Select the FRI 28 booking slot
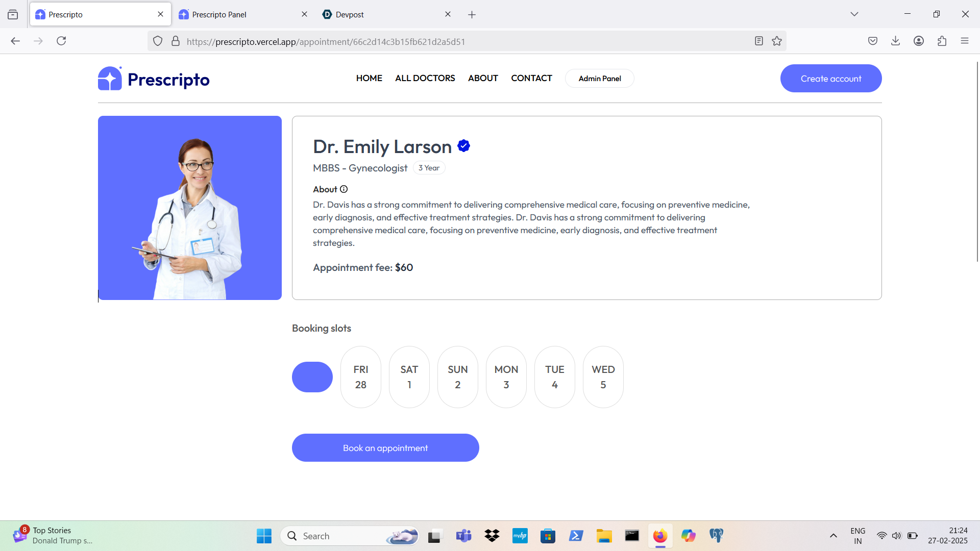 [x=361, y=377]
